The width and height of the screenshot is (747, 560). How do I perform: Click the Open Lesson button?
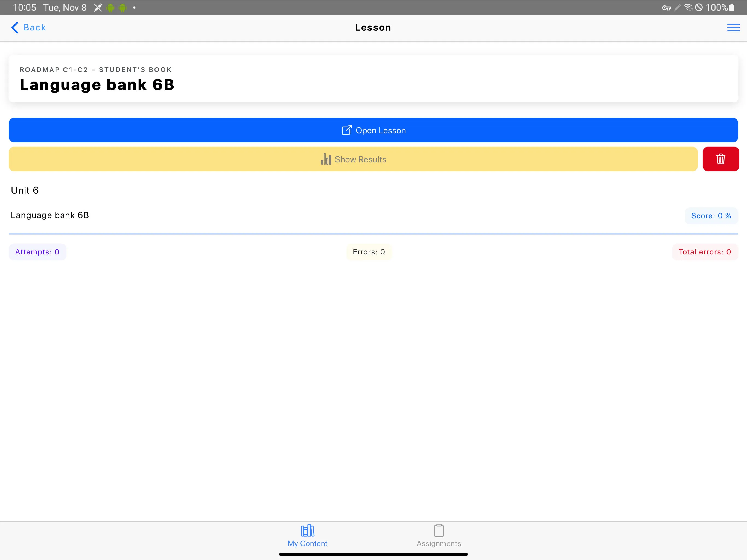[373, 130]
